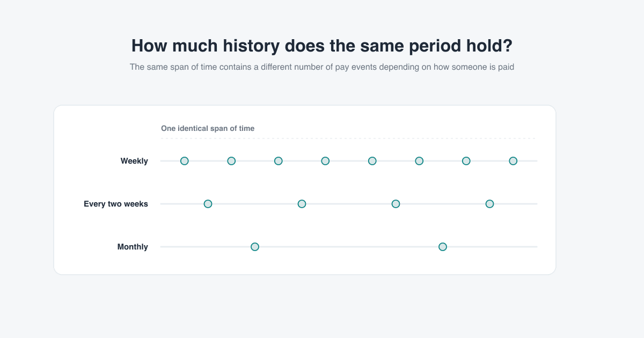Click the first Every two weeks pay dot
This screenshot has width=644, height=338.
click(208, 204)
